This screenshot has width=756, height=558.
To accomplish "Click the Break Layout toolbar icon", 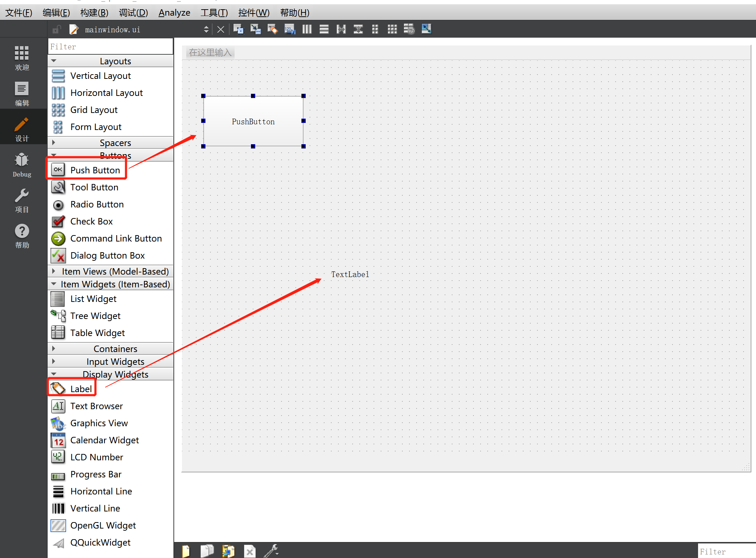I will [x=409, y=29].
